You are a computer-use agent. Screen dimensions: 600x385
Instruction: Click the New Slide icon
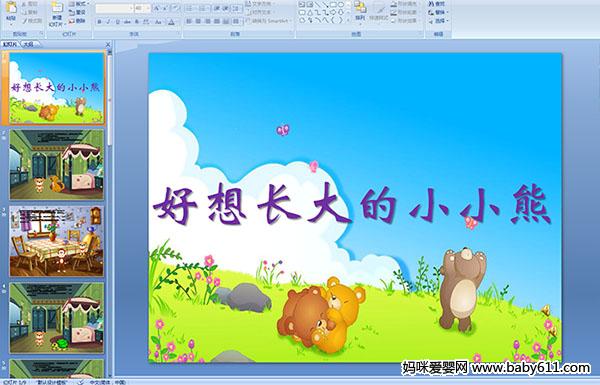point(56,13)
